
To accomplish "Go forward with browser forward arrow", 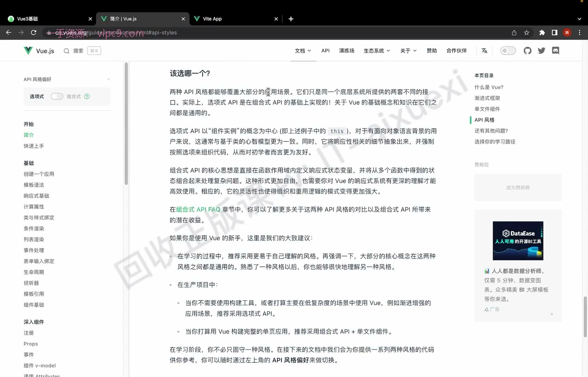I will tap(21, 33).
